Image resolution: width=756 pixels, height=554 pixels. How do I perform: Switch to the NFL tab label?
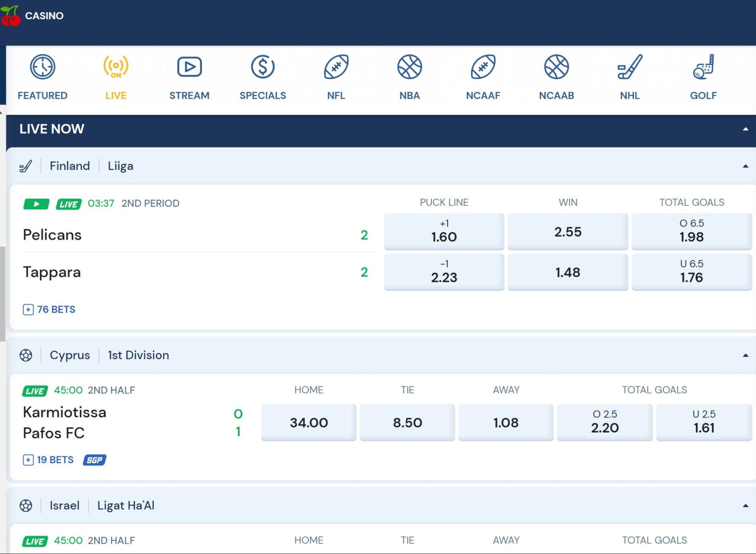click(336, 95)
